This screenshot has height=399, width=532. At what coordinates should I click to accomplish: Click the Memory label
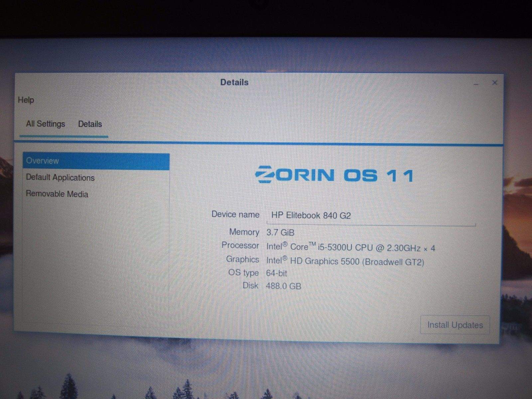tap(244, 232)
